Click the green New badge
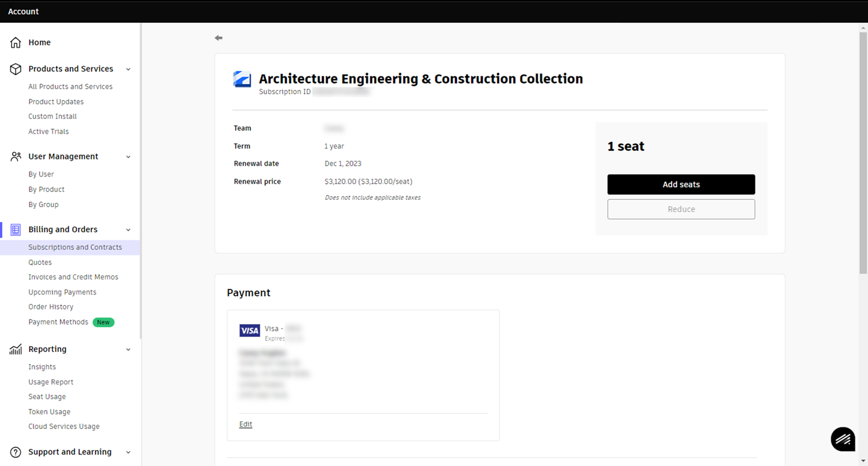 coord(103,322)
